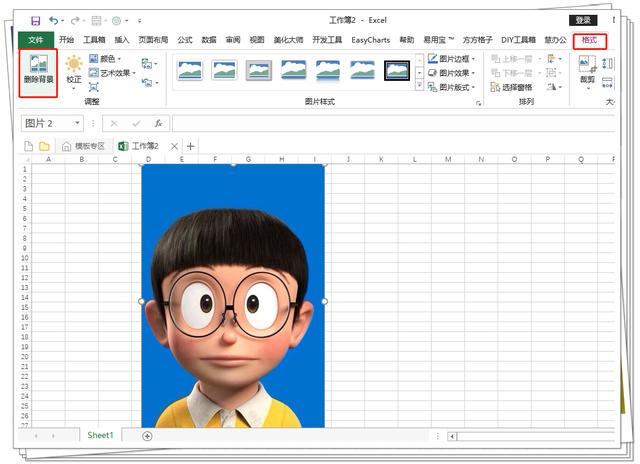The height and width of the screenshot is (464, 640).
Task: Open the 选择窗格 (Selection Pane)
Action: click(x=512, y=87)
